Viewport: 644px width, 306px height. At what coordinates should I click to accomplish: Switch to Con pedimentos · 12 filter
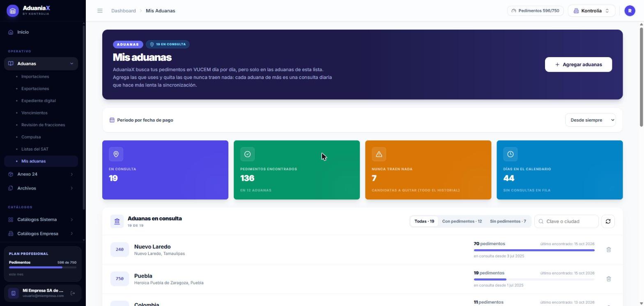tap(462, 221)
